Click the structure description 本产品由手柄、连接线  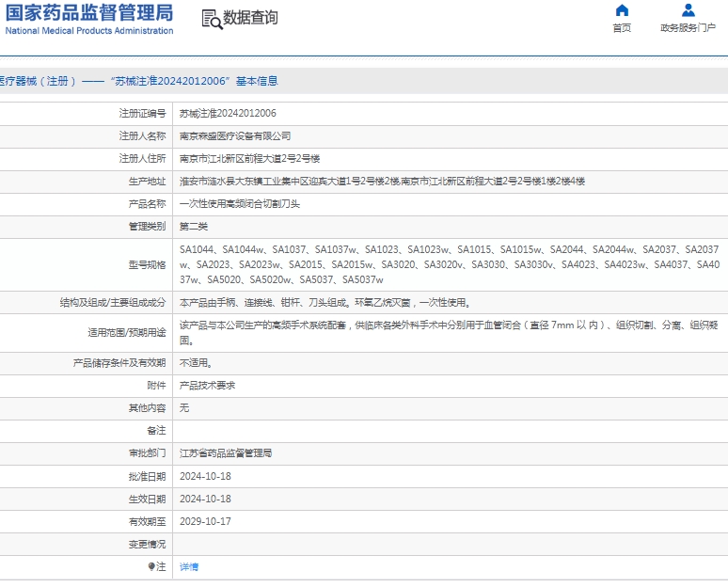(x=326, y=303)
